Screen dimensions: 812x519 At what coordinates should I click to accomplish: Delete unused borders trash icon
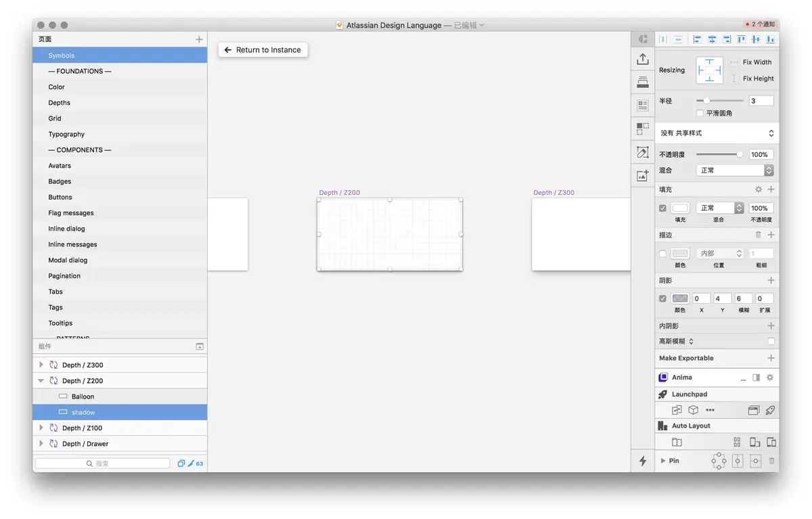[759, 235]
